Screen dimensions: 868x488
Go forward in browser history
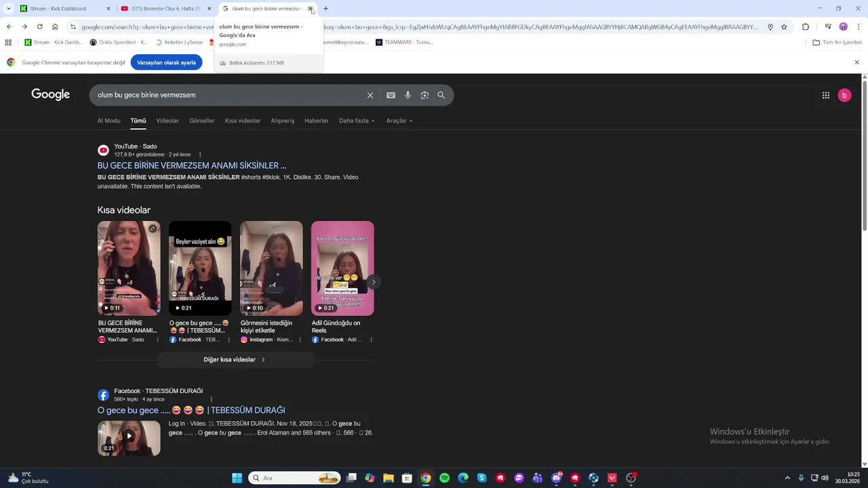tap(24, 27)
